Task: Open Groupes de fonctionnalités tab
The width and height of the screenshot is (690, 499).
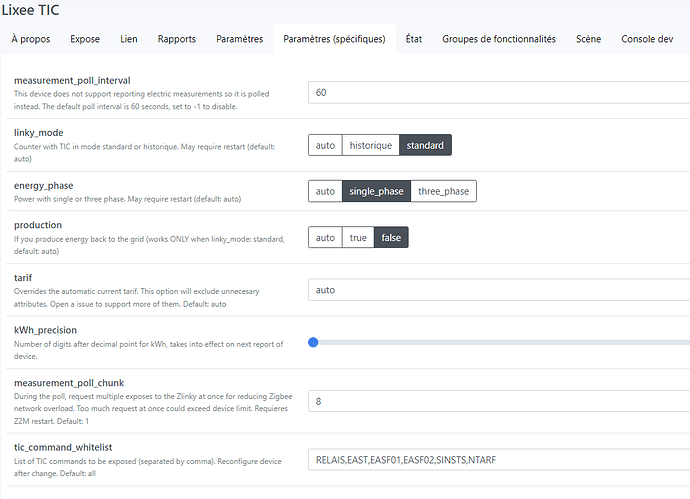Action: pos(498,39)
